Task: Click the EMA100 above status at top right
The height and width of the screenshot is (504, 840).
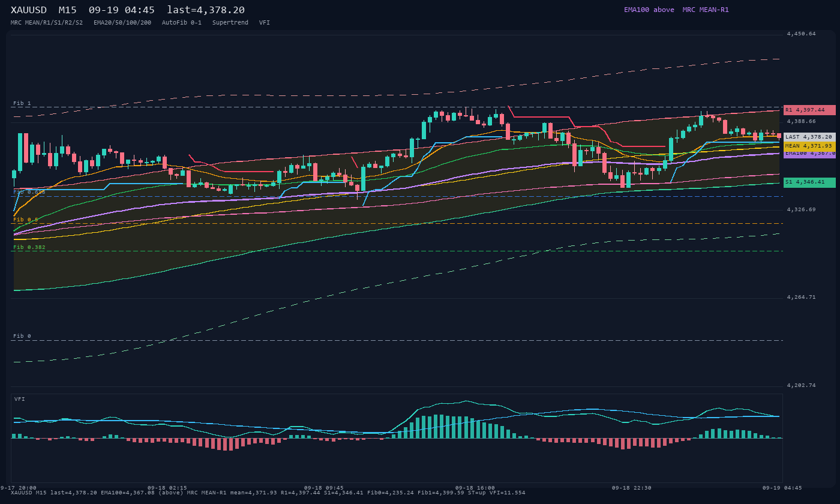Action: click(x=649, y=10)
